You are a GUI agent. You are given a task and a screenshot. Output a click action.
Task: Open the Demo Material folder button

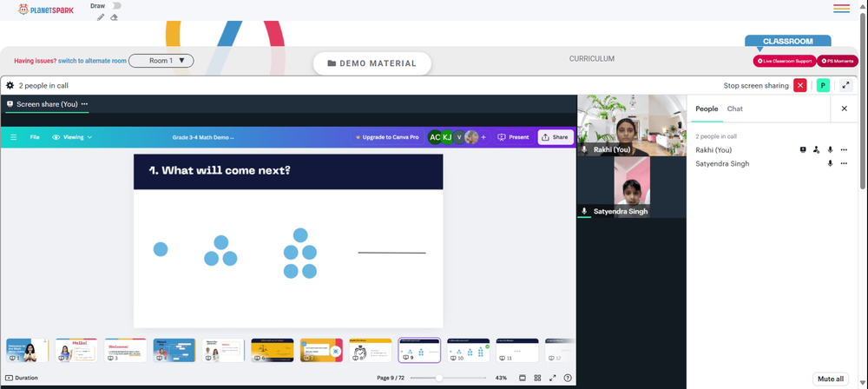372,63
